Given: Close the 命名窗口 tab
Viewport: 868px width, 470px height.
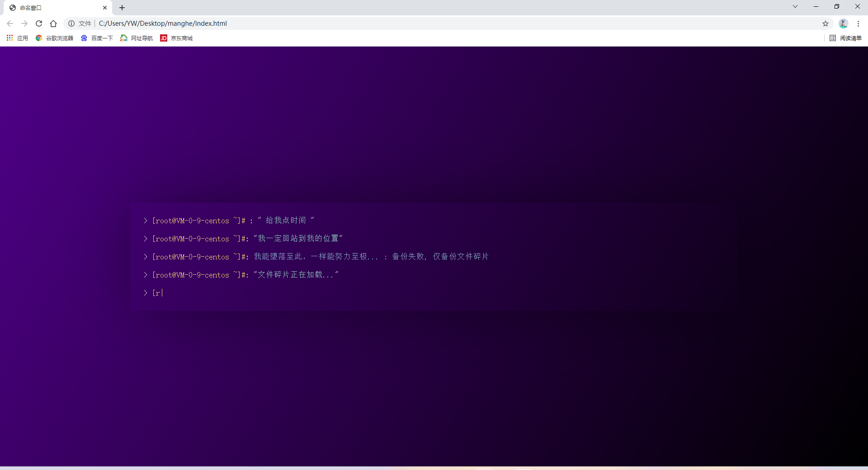Looking at the screenshot, I should [105, 8].
